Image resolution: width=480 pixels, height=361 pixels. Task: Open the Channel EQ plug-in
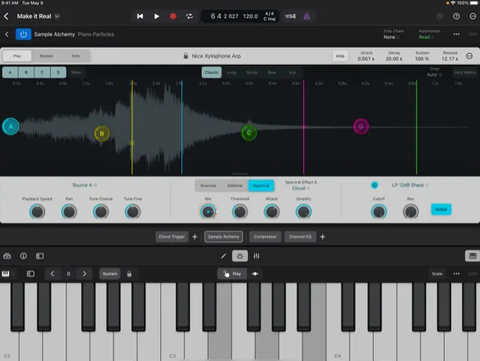(x=300, y=237)
